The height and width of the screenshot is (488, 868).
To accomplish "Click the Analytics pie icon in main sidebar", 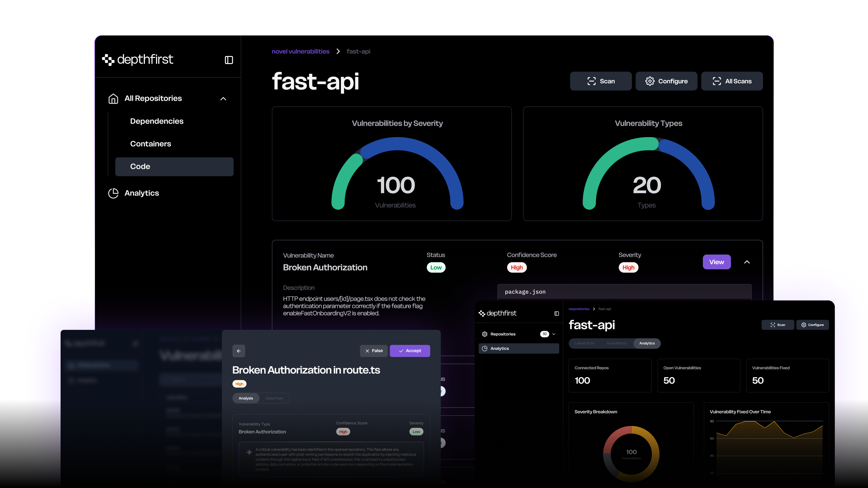I will pyautogui.click(x=113, y=193).
